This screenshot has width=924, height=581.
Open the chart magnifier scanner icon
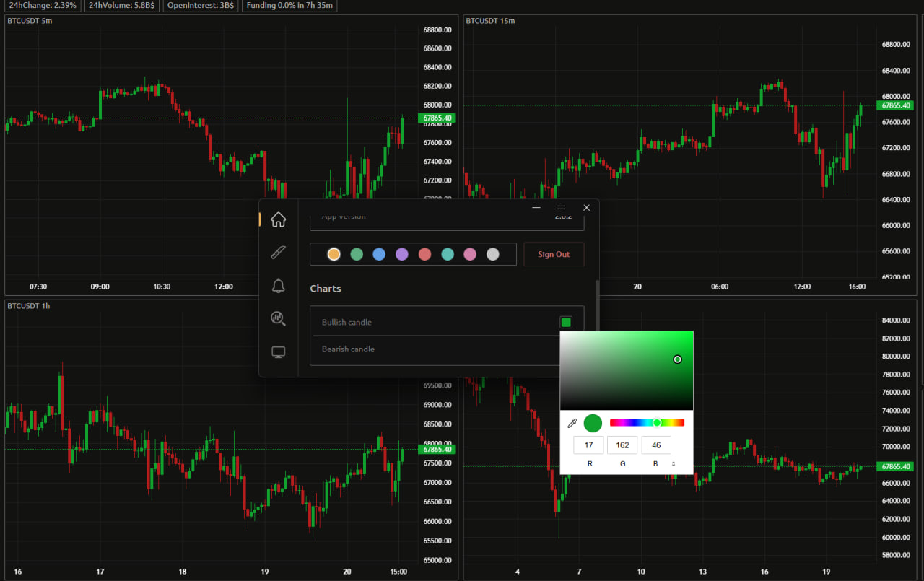(278, 318)
